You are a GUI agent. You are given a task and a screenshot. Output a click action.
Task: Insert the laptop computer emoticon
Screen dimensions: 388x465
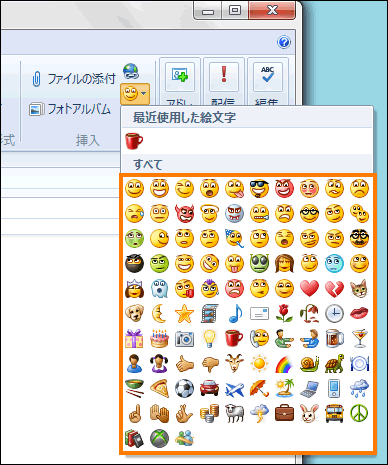[309, 388]
